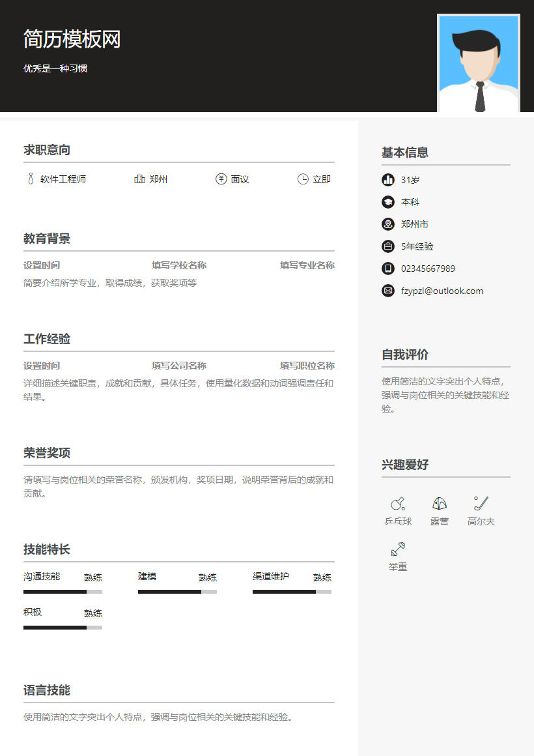
Task: Open the email link fzypzl@outlook.com
Action: click(x=442, y=291)
